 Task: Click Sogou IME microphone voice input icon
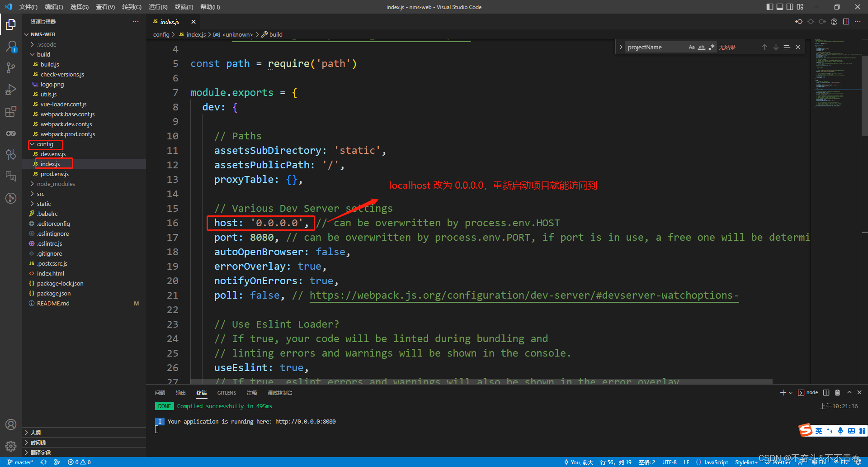coord(840,431)
